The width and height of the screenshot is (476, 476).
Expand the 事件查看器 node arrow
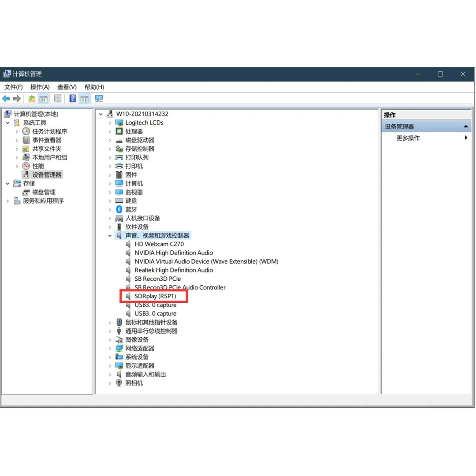(x=17, y=140)
